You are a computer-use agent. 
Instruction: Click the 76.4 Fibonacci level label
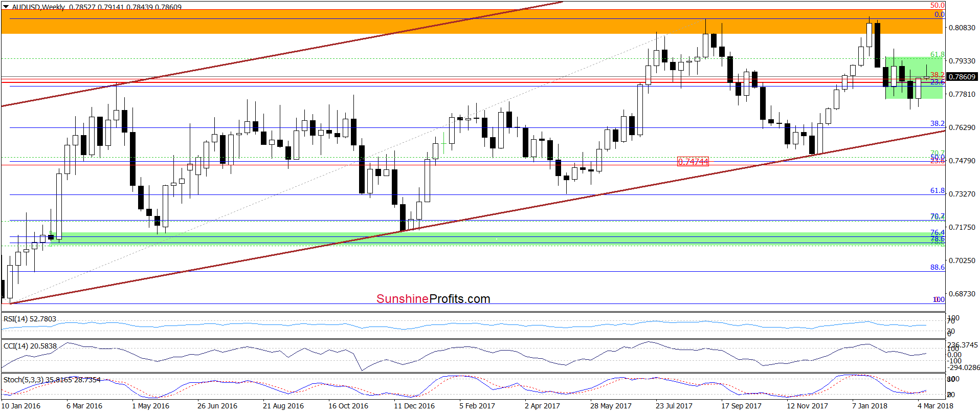[937, 232]
